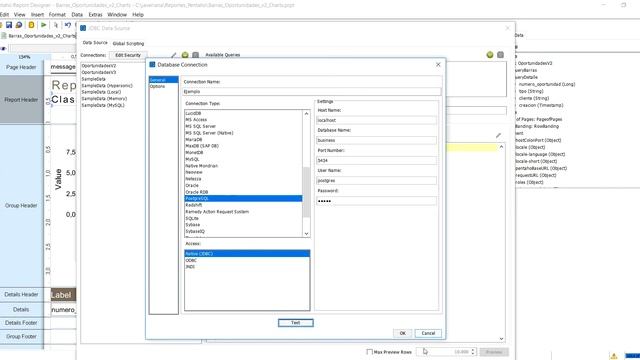
Task: Click the Report Header band label
Action: click(x=21, y=100)
